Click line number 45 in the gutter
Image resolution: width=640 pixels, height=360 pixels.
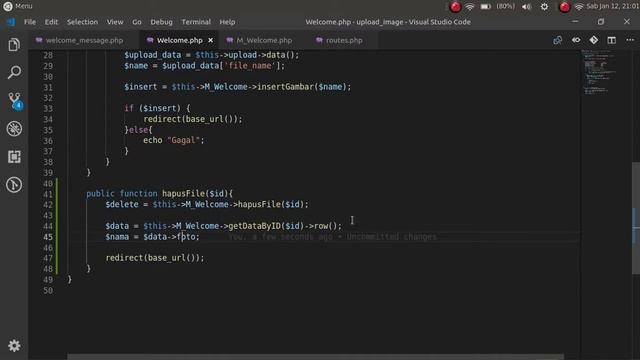click(x=48, y=237)
